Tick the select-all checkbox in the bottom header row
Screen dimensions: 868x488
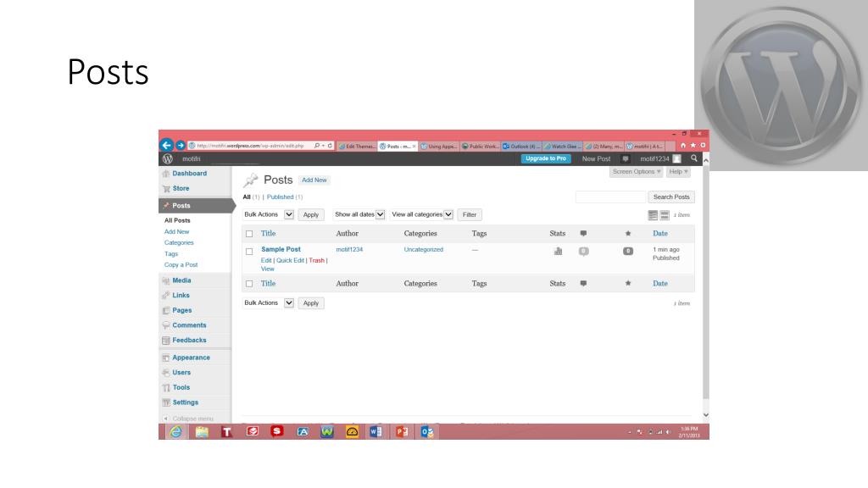coord(249,284)
